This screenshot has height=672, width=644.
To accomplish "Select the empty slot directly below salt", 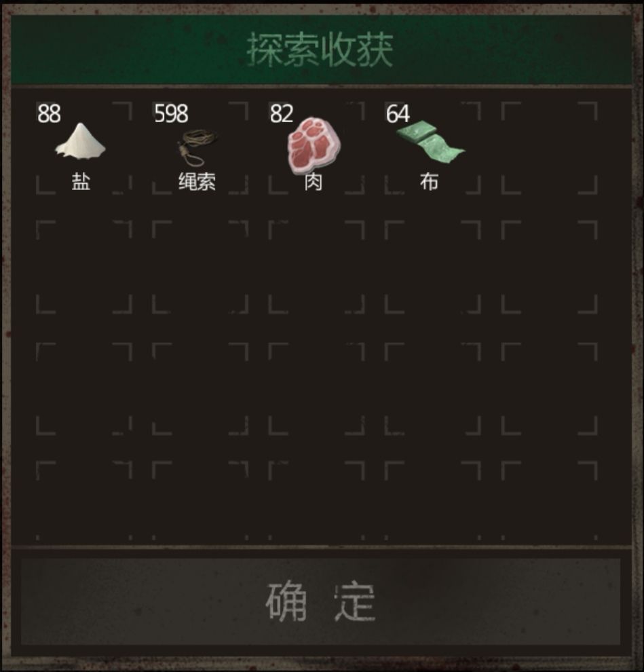I will (84, 267).
